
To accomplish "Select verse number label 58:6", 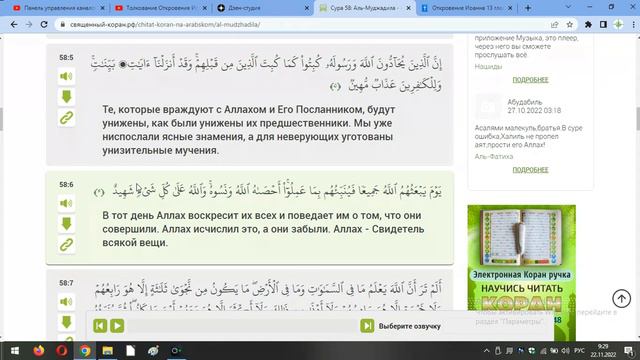I will pos(66,184).
